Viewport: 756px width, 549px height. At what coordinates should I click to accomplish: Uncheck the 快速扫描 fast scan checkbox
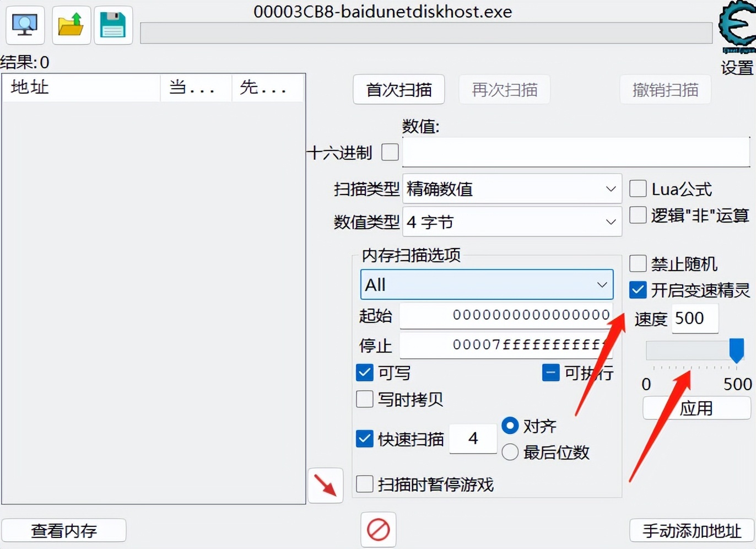point(365,439)
